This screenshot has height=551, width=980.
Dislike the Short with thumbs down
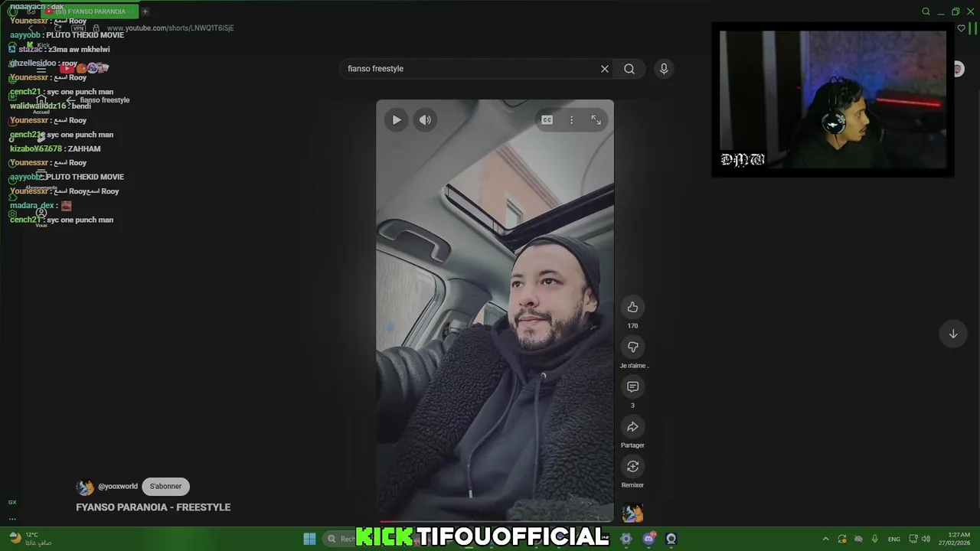(x=632, y=347)
